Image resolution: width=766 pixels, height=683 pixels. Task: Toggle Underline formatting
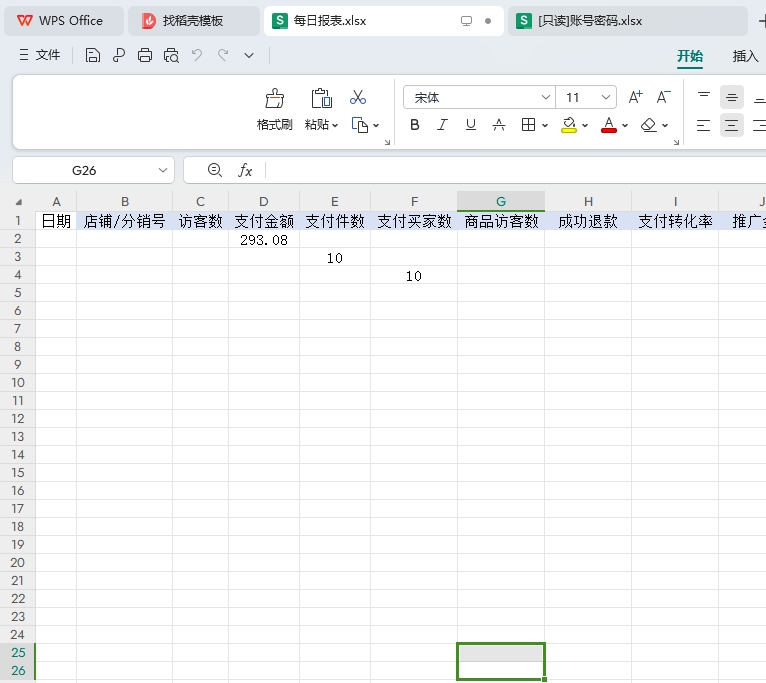click(x=470, y=125)
